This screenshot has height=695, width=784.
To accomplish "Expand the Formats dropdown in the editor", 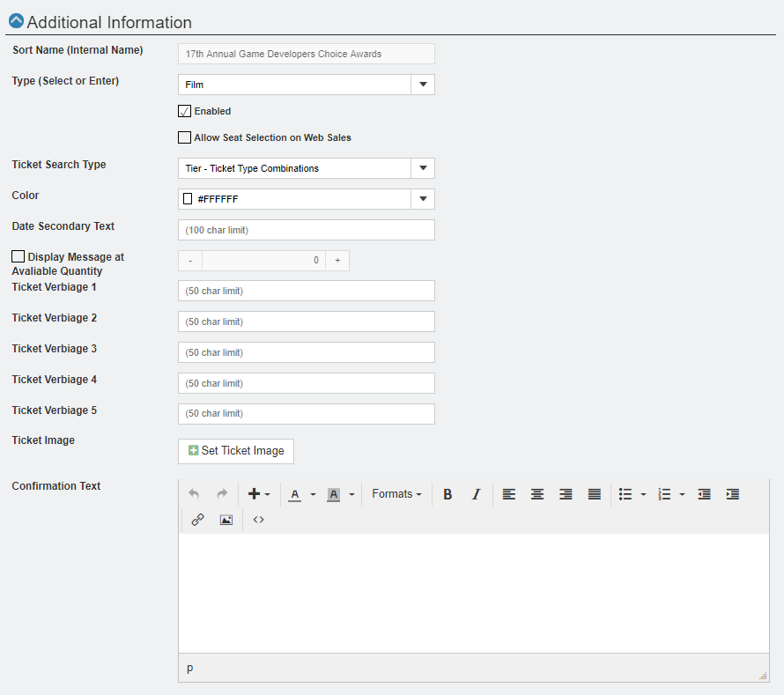I will click(x=396, y=494).
